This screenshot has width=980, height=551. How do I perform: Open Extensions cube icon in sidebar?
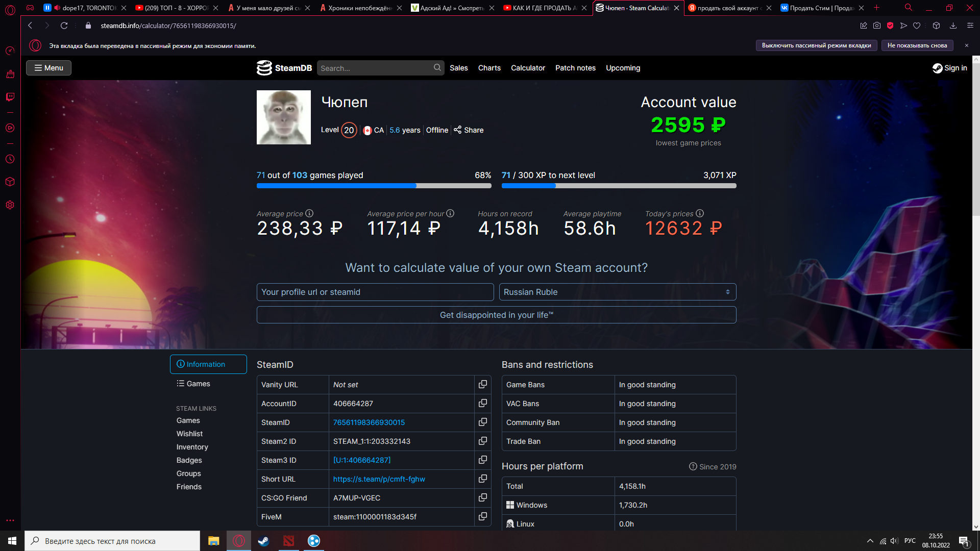click(x=10, y=182)
